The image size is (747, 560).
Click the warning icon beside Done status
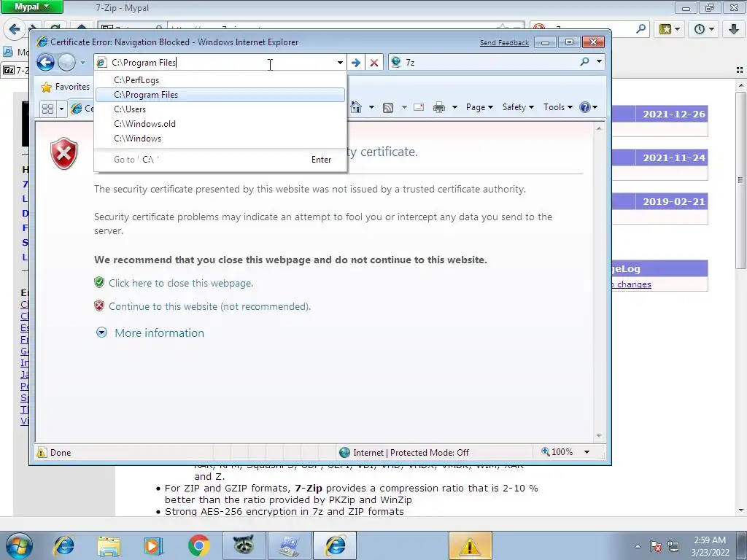coord(42,452)
